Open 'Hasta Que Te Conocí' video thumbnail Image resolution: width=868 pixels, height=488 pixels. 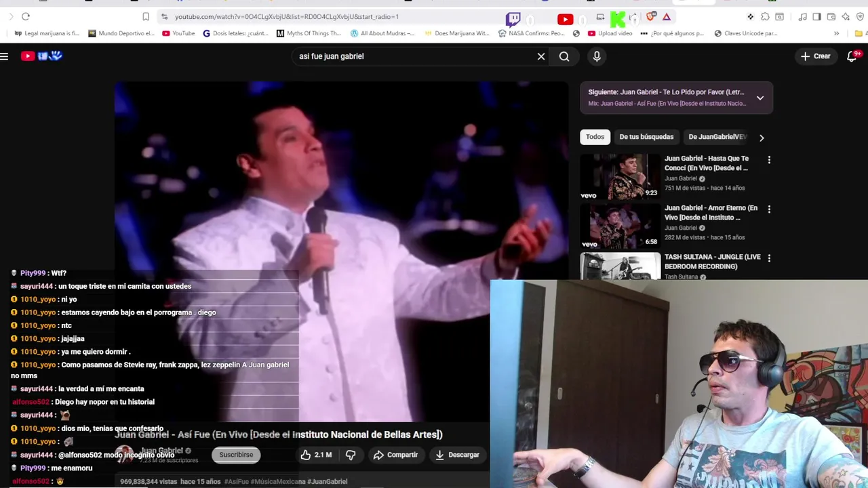click(620, 177)
